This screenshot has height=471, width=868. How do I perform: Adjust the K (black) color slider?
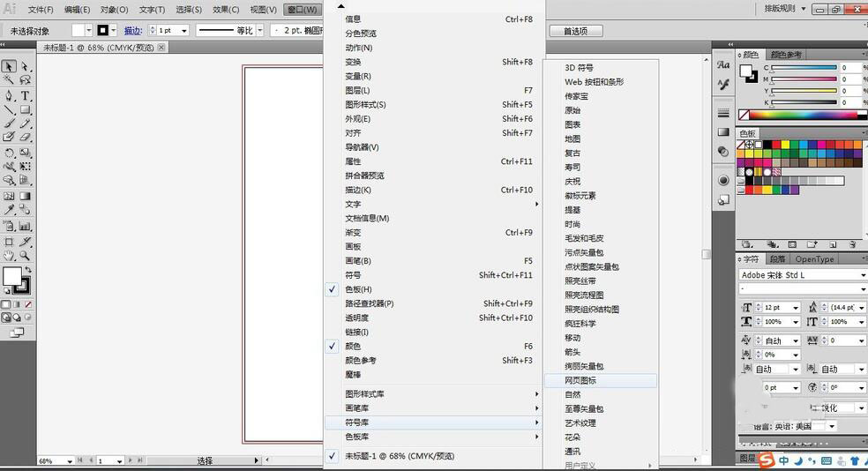pos(804,102)
